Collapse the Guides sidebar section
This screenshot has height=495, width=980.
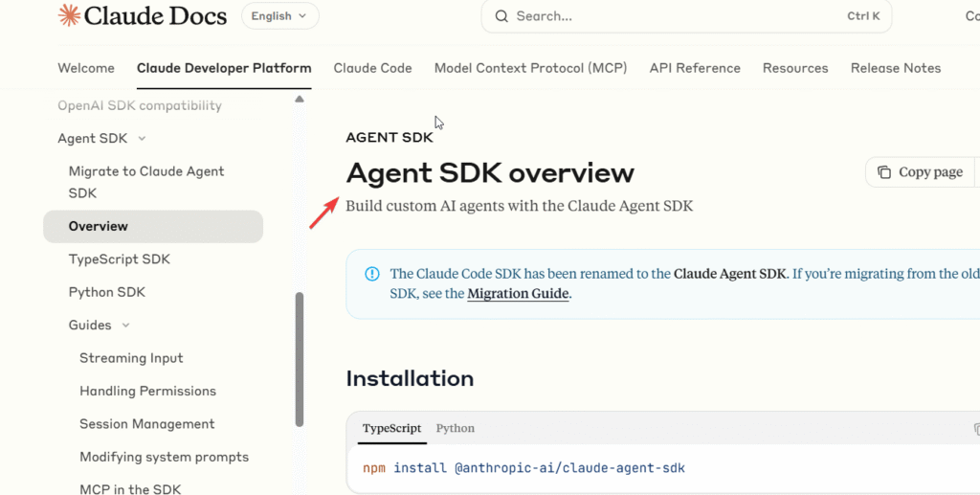click(x=125, y=326)
